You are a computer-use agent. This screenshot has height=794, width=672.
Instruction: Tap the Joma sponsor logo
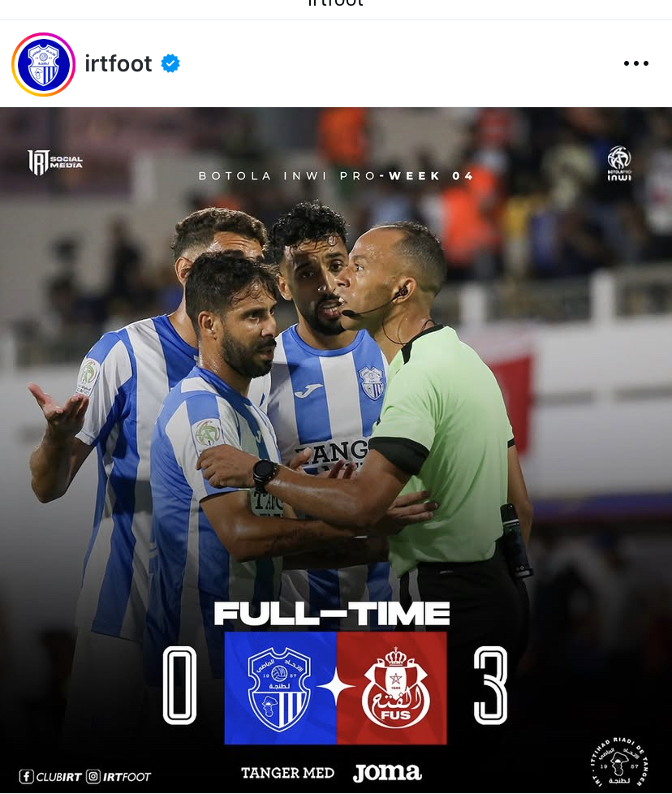[x=387, y=773]
